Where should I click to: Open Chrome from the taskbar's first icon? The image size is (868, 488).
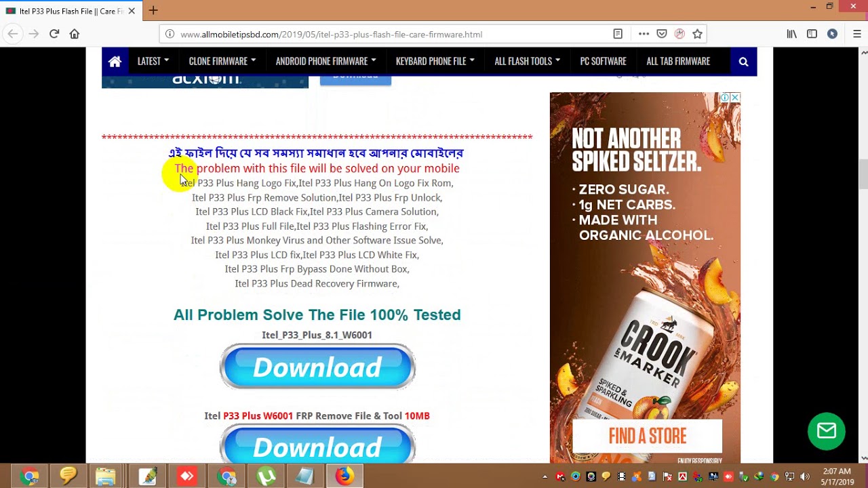coord(29,476)
